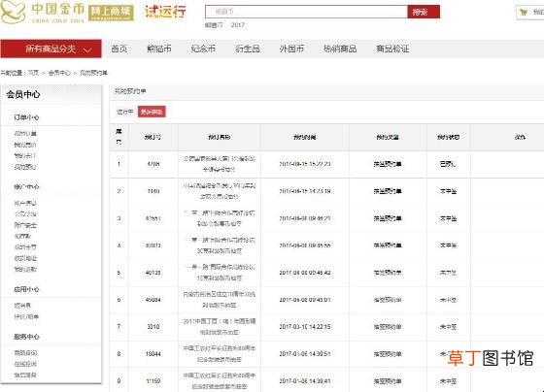Click the status cell in row 5
The image size is (544, 392).
[x=448, y=273]
